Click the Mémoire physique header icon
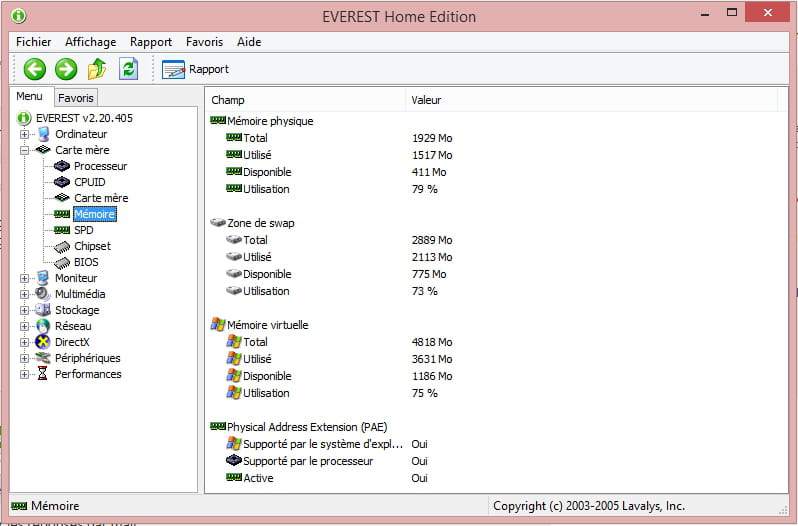The image size is (798, 526). (218, 121)
